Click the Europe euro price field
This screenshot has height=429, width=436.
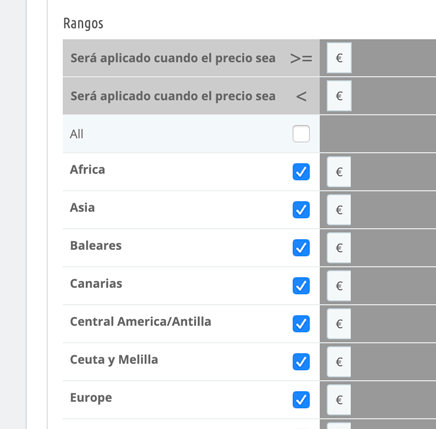339,400
